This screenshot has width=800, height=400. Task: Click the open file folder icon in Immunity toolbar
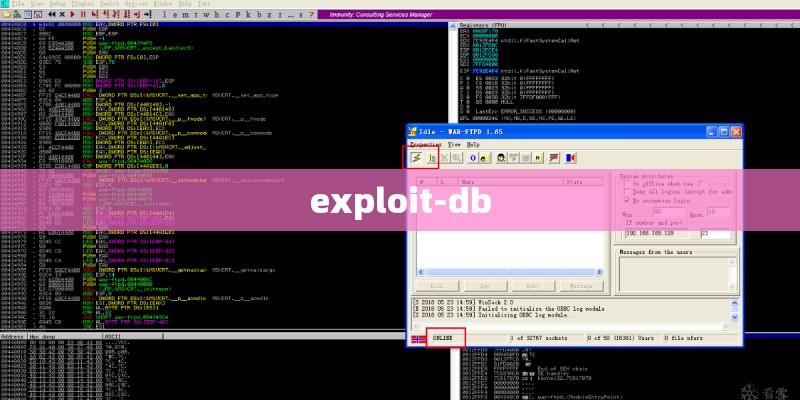coord(6,14)
